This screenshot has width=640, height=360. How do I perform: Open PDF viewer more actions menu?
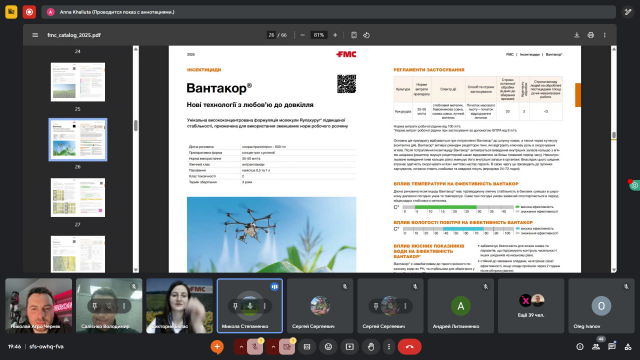pyautogui.click(x=604, y=35)
